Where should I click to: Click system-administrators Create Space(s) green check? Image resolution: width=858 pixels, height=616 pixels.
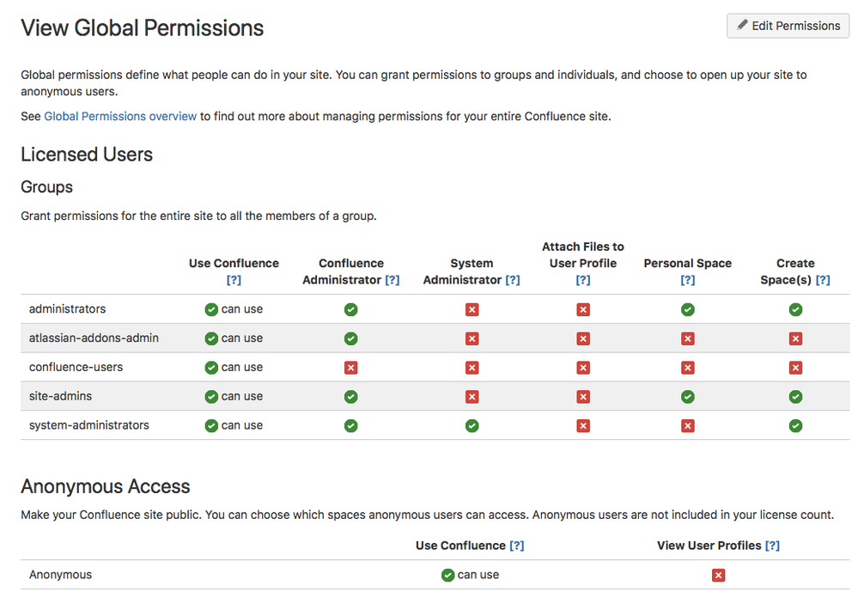(795, 425)
